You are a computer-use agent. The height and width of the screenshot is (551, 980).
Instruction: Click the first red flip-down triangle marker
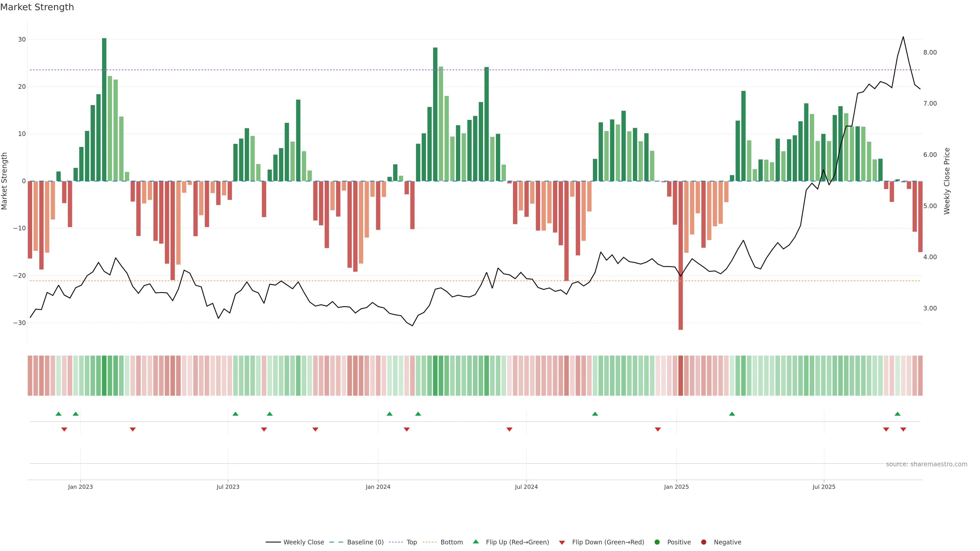point(64,429)
